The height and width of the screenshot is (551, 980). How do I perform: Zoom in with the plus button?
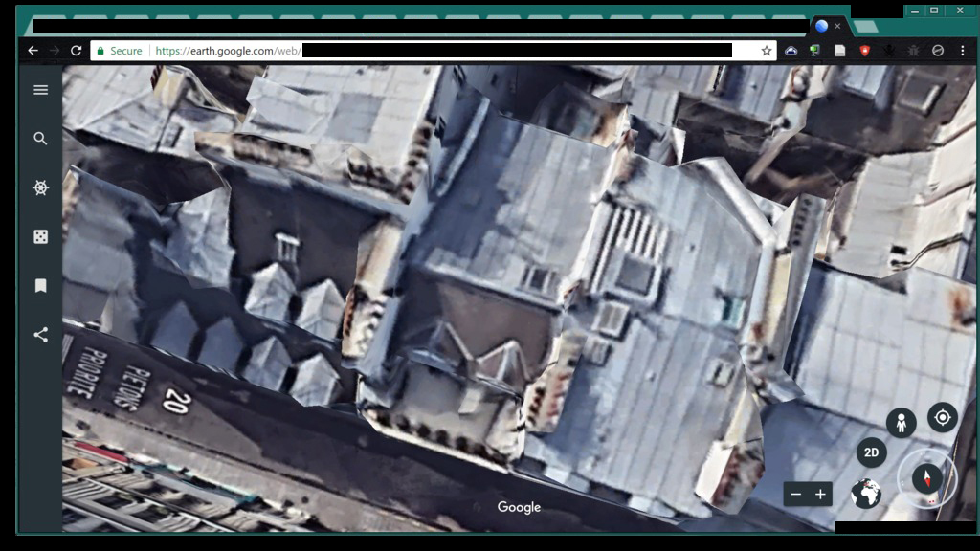(x=820, y=495)
